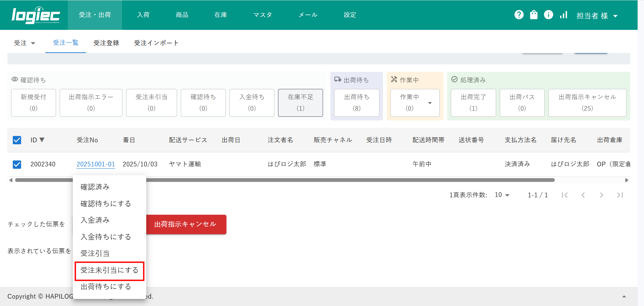This screenshot has height=306, width=644.
Task: Open the help question mark icon
Action: coord(519,15)
